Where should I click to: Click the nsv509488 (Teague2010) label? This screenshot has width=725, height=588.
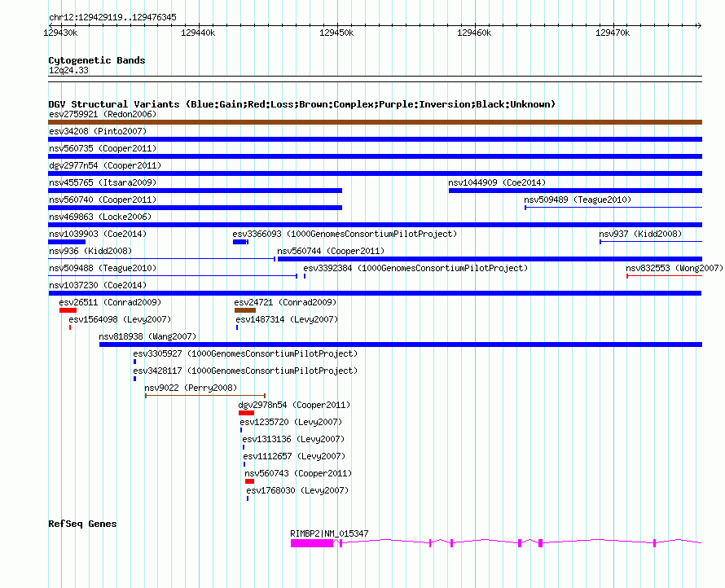point(103,268)
